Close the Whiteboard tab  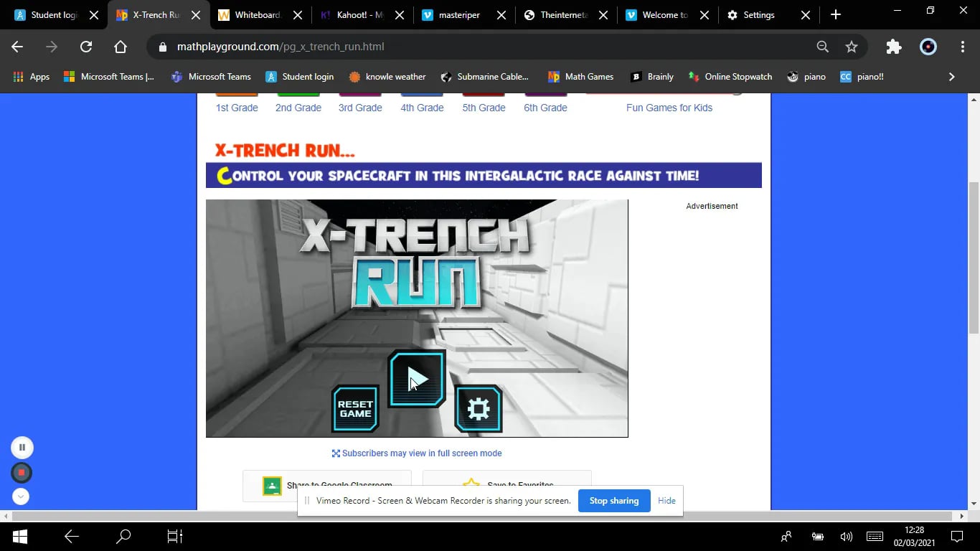(x=298, y=15)
